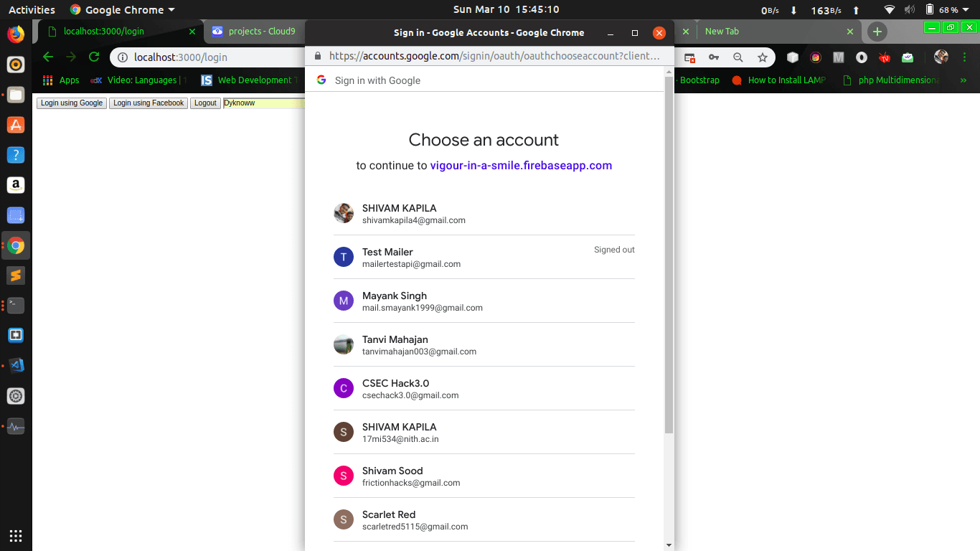Open Help icon in the dock
The height and width of the screenshot is (551, 980).
(x=16, y=155)
